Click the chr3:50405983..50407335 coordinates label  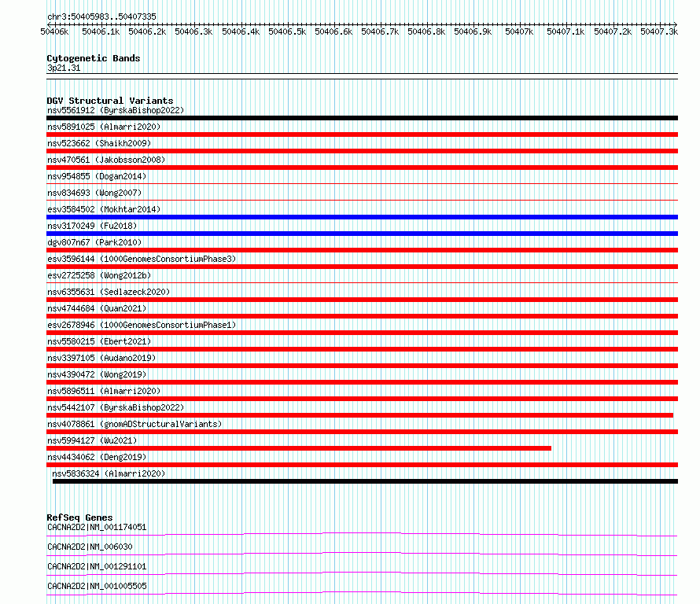point(101,17)
